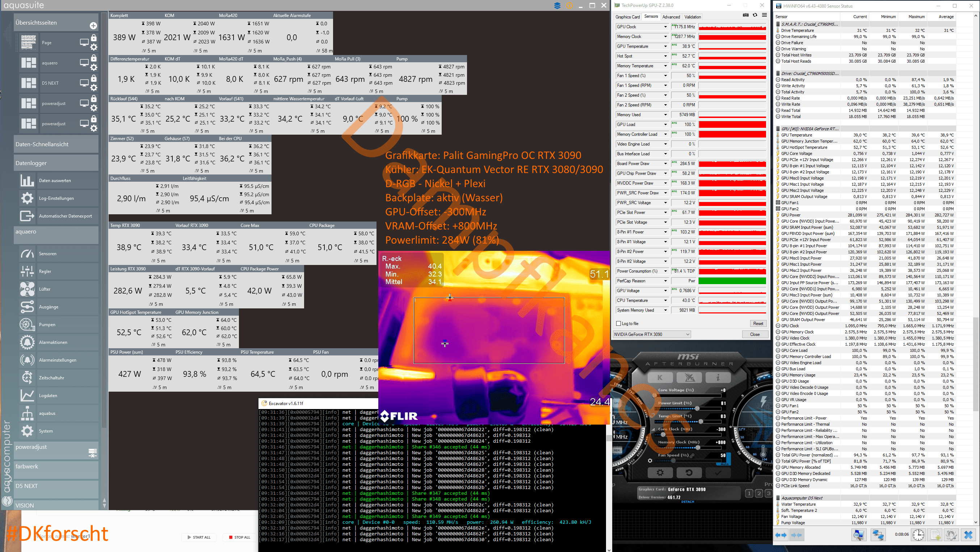
Task: Open Alarmaktionen in aquasuite
Action: pos(58,342)
